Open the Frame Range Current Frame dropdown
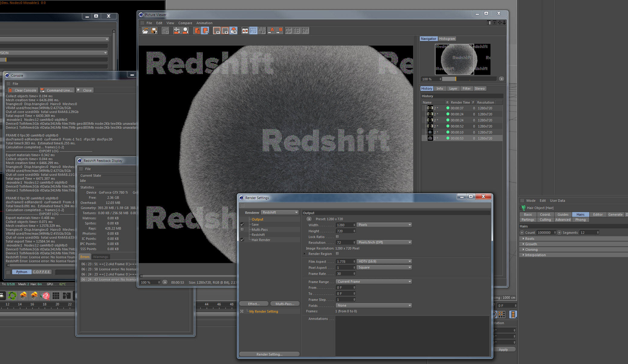 click(x=374, y=282)
